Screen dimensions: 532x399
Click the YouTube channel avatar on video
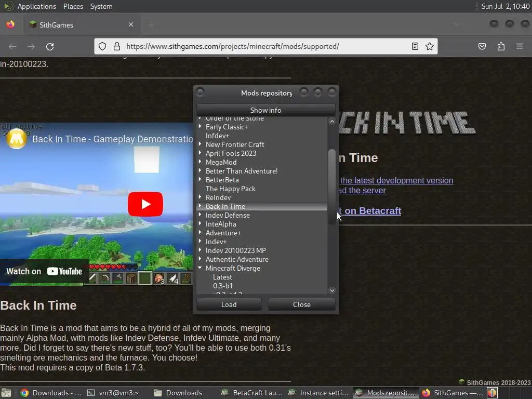(16, 139)
